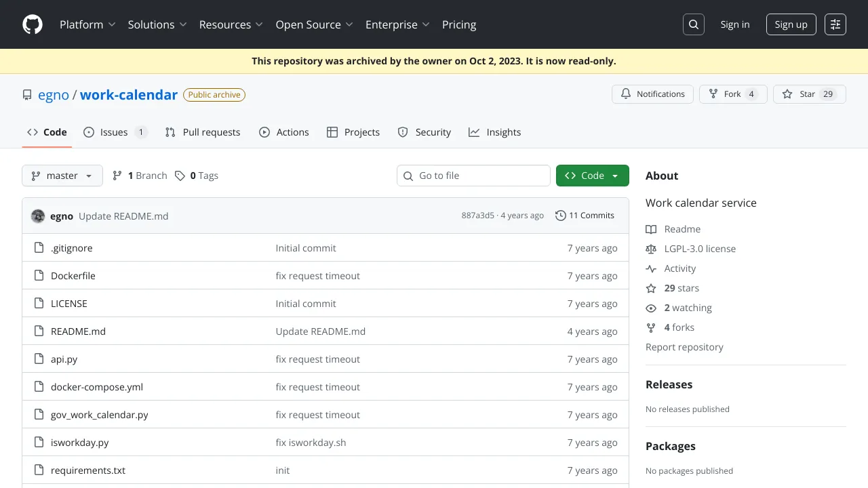Click the Sign up button
The height and width of the screenshot is (488, 868).
[x=791, y=24]
